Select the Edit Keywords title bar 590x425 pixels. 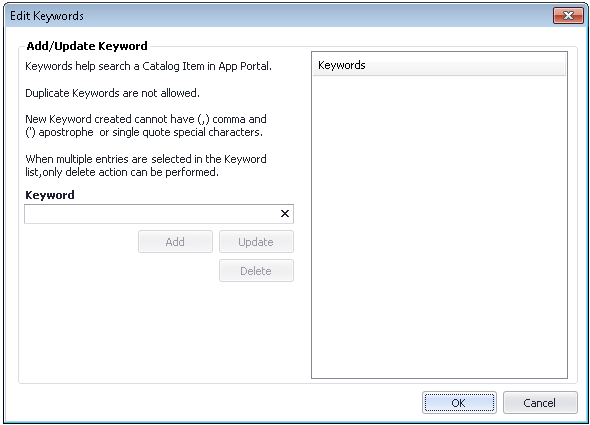[x=278, y=16]
